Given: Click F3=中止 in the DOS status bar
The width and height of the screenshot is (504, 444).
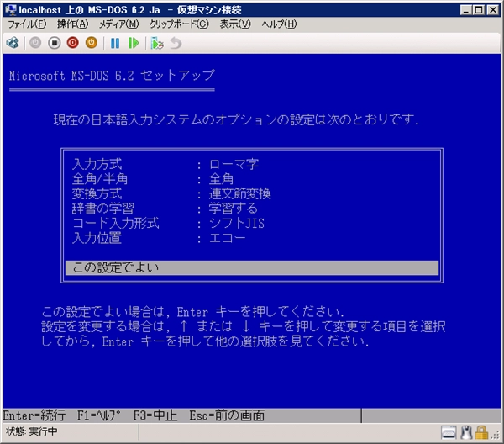Looking at the screenshot, I should tap(155, 415).
